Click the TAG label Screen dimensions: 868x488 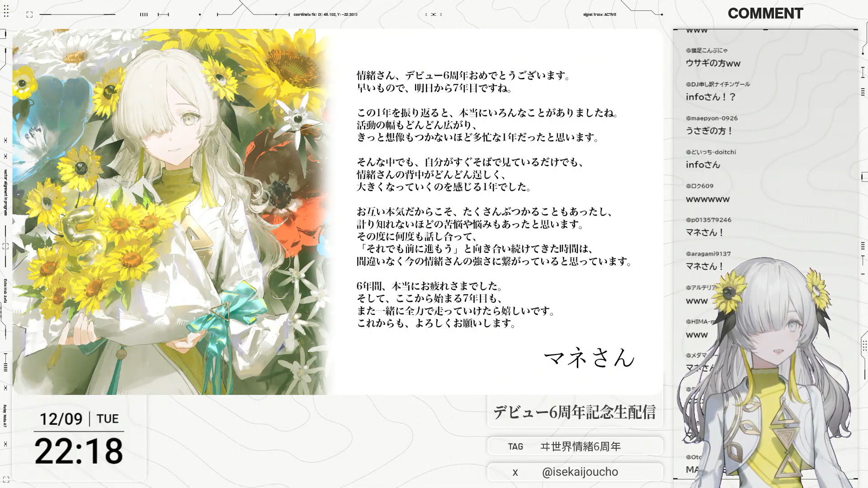tap(515, 446)
